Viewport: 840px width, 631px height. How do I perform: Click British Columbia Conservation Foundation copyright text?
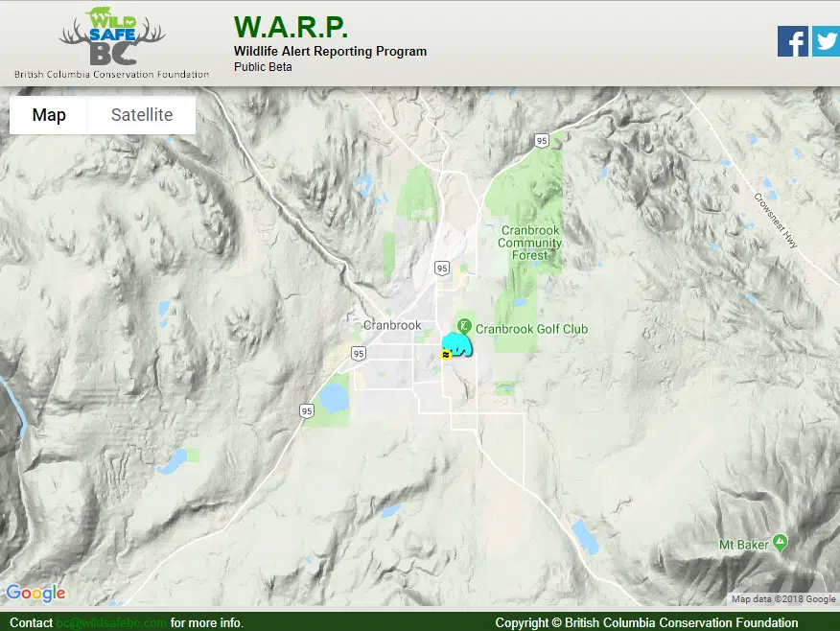646,622
